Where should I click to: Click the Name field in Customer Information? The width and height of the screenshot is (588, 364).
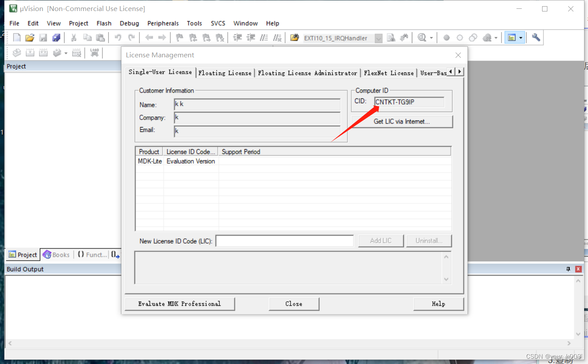click(x=257, y=105)
